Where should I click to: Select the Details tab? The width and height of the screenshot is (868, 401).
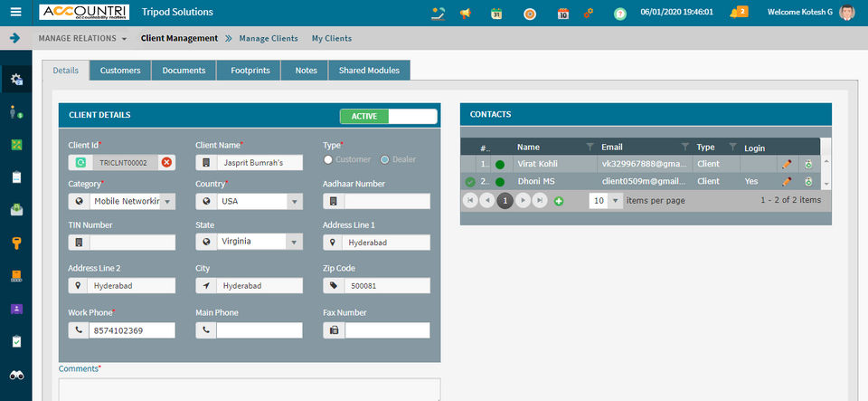tap(66, 71)
